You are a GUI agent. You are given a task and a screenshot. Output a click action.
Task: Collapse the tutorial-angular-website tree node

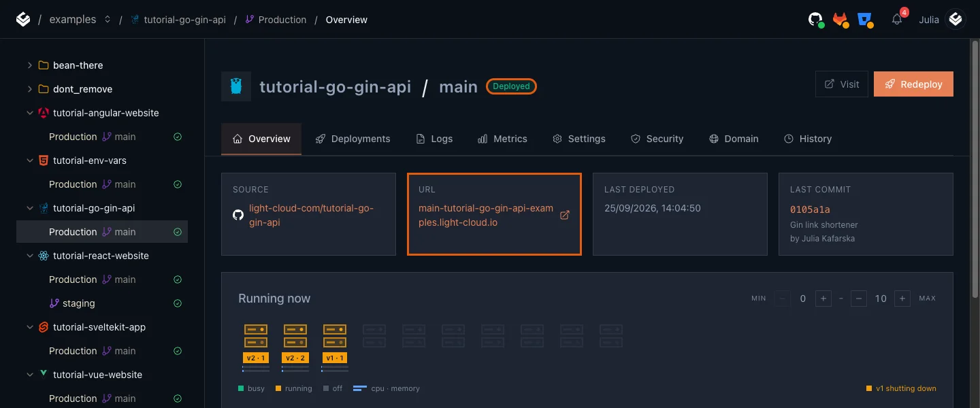(x=29, y=113)
